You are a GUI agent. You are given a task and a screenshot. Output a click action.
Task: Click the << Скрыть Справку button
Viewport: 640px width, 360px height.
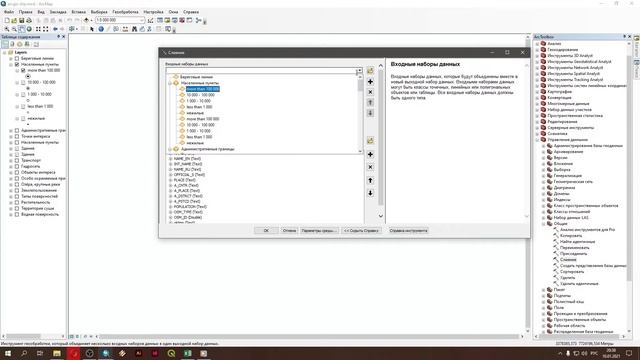point(361,231)
